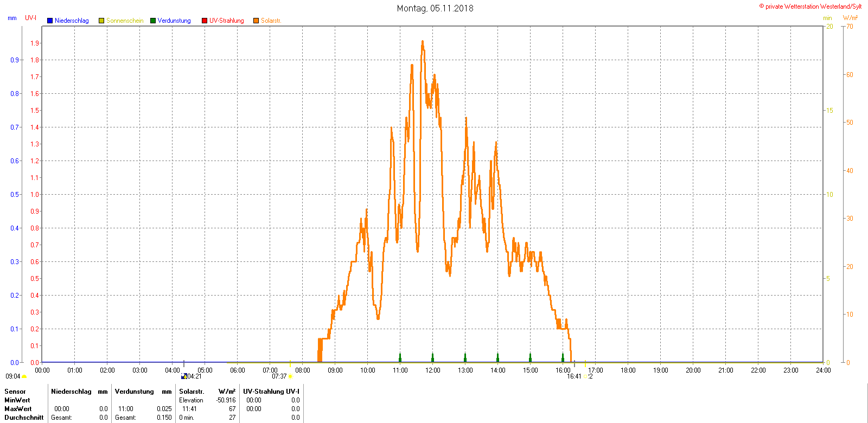Click the Verdunstung max time 11:00
Image resolution: width=868 pixels, height=423 pixels.
(x=126, y=409)
